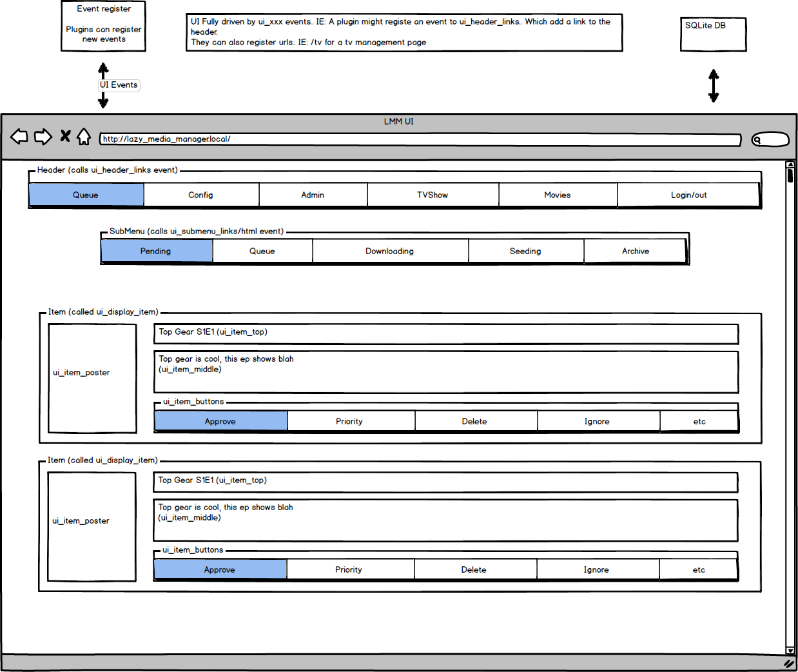The width and height of the screenshot is (798, 672).
Task: Click the scrollbar up arrow
Action: [790, 165]
